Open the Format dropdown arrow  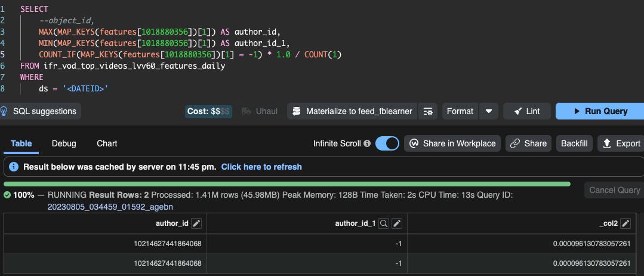[488, 111]
